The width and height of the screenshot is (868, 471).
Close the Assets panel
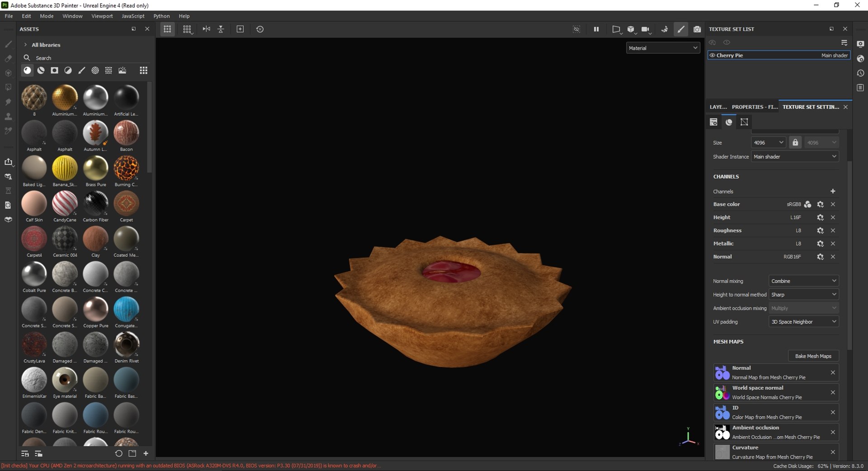147,29
